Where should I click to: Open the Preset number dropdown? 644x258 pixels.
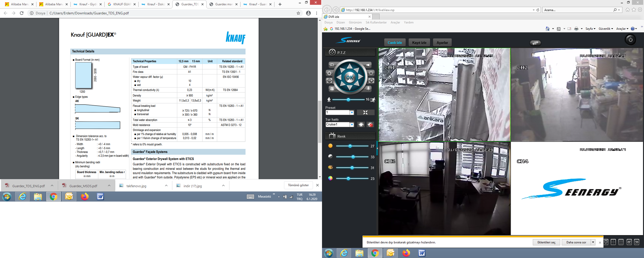(x=352, y=113)
